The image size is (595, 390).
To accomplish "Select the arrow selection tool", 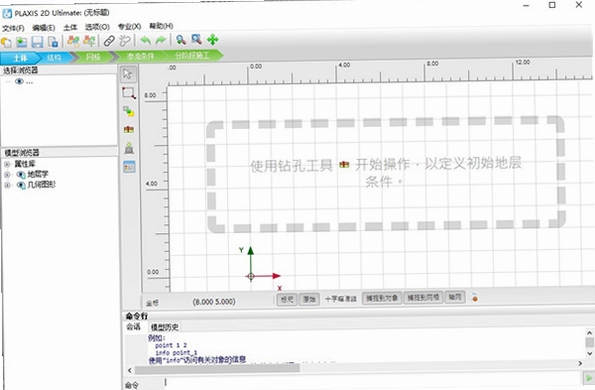I will pyautogui.click(x=128, y=74).
